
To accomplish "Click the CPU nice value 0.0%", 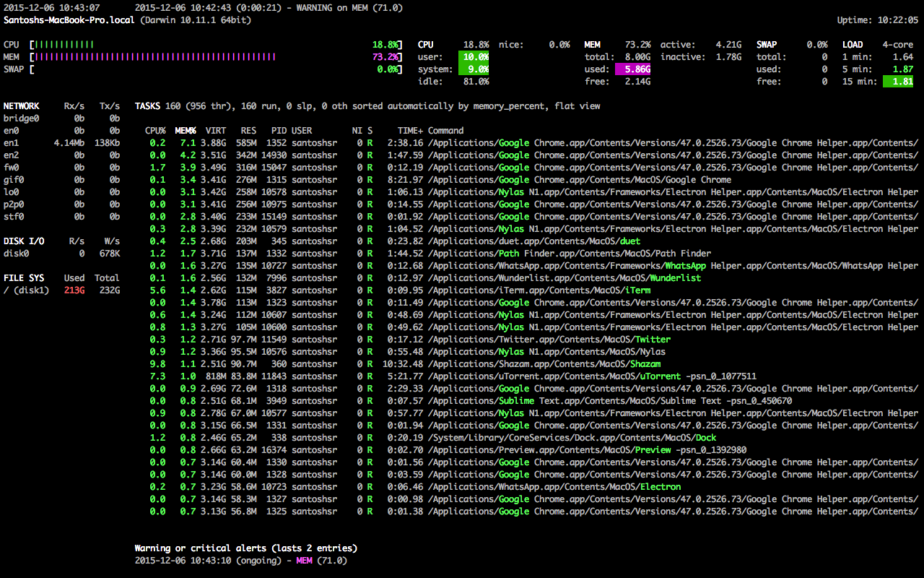I will tap(559, 45).
